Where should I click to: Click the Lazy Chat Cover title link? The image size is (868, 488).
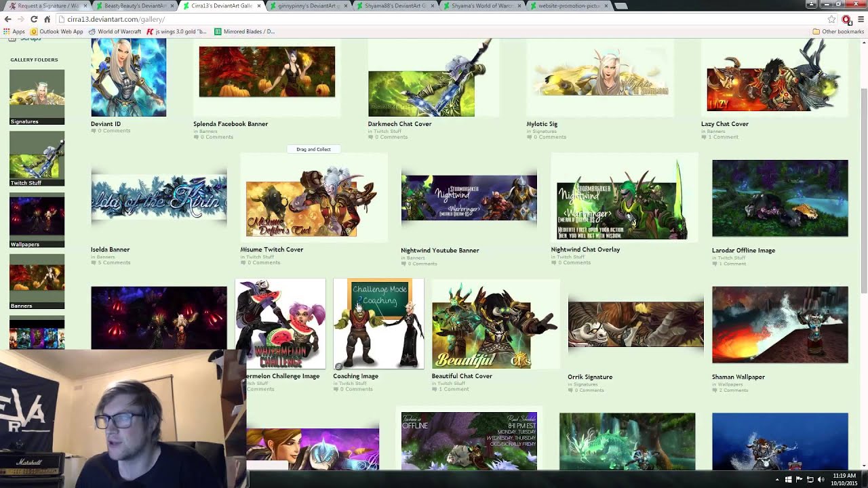pos(725,124)
